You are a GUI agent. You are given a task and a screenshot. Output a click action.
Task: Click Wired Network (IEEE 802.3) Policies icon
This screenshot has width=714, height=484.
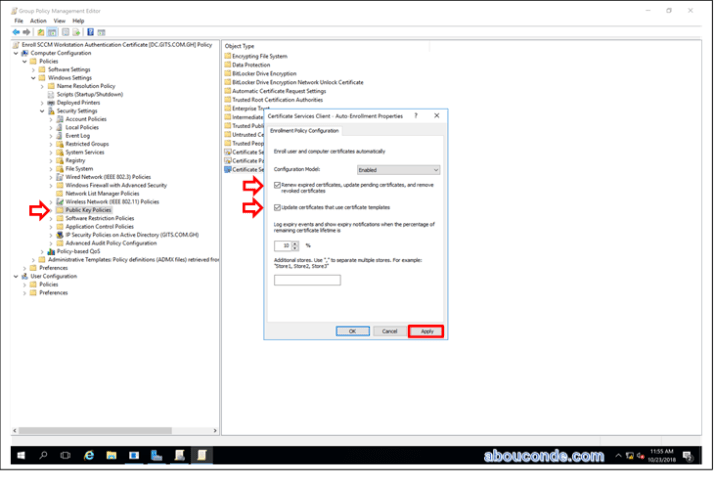pos(60,177)
